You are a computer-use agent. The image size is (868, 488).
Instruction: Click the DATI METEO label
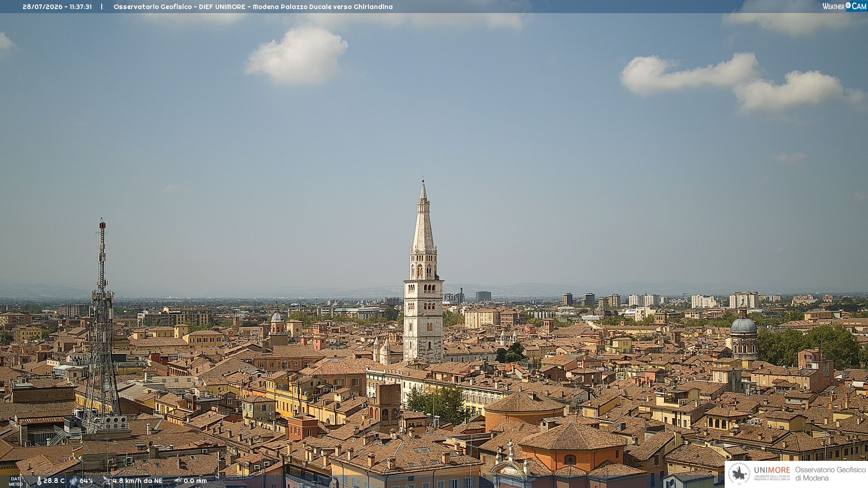(x=16, y=482)
